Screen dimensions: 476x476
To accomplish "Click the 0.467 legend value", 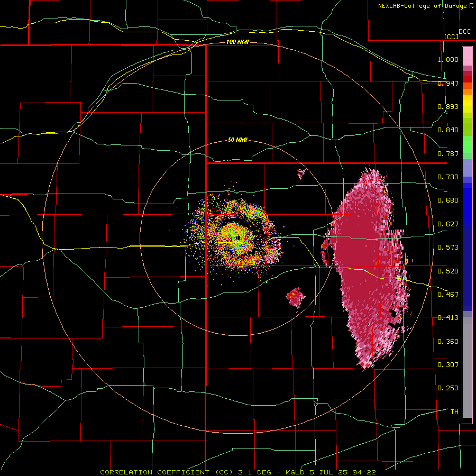I will [448, 295].
